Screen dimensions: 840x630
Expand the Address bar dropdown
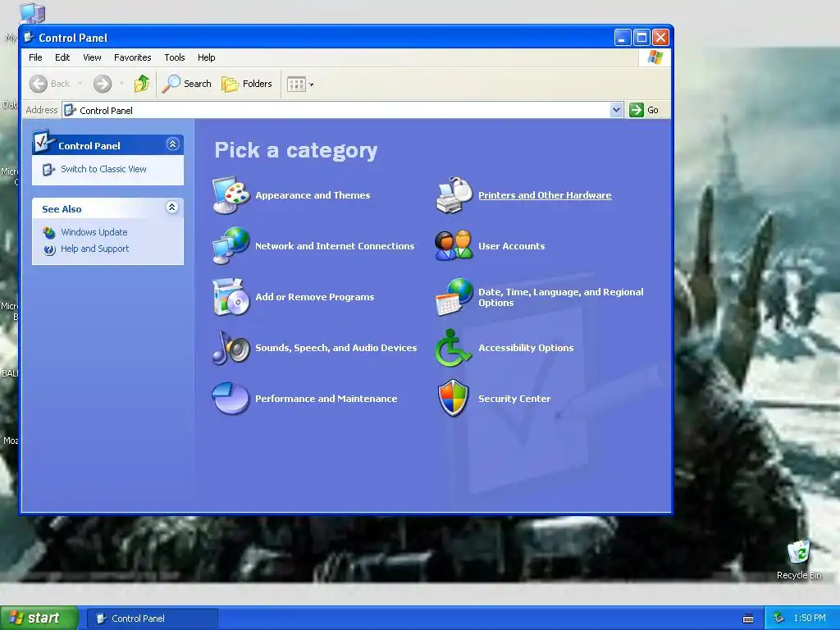click(616, 110)
